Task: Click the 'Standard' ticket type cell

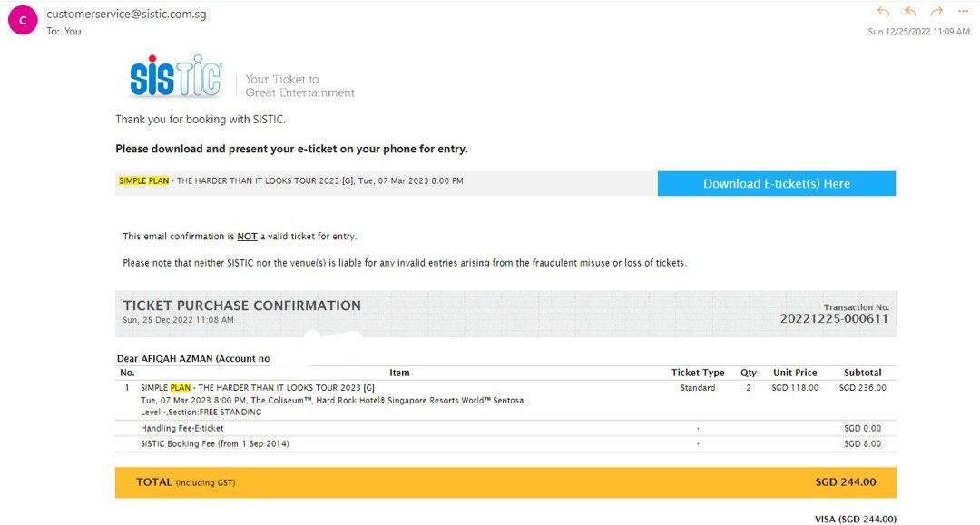Action: [x=698, y=388]
